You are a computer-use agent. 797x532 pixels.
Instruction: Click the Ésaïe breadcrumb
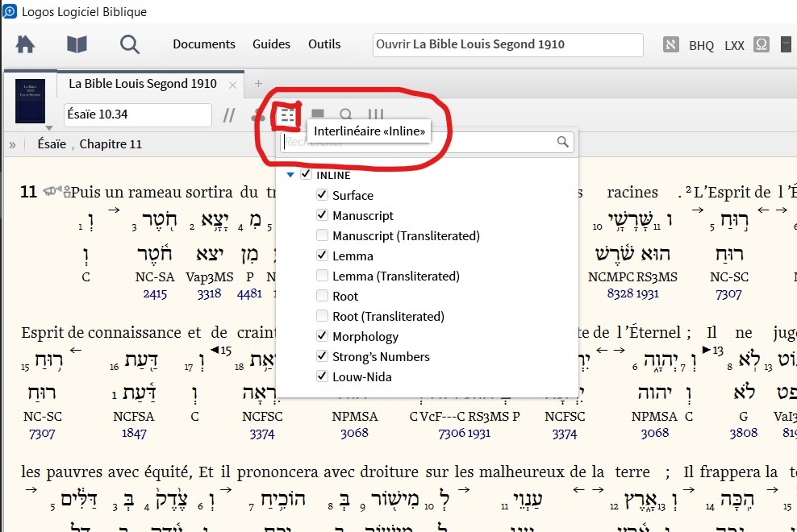tap(52, 144)
